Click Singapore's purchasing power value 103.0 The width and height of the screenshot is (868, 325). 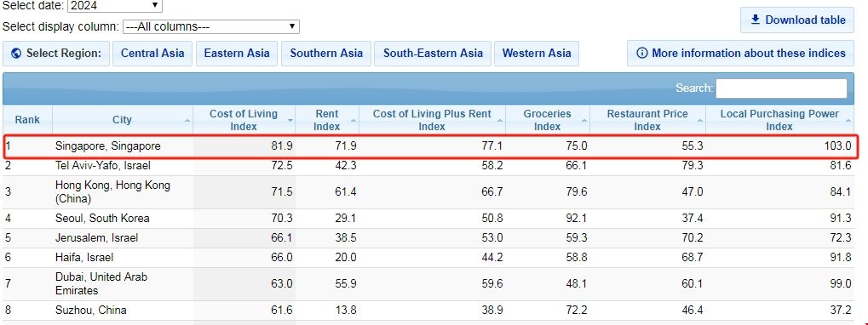(837, 146)
